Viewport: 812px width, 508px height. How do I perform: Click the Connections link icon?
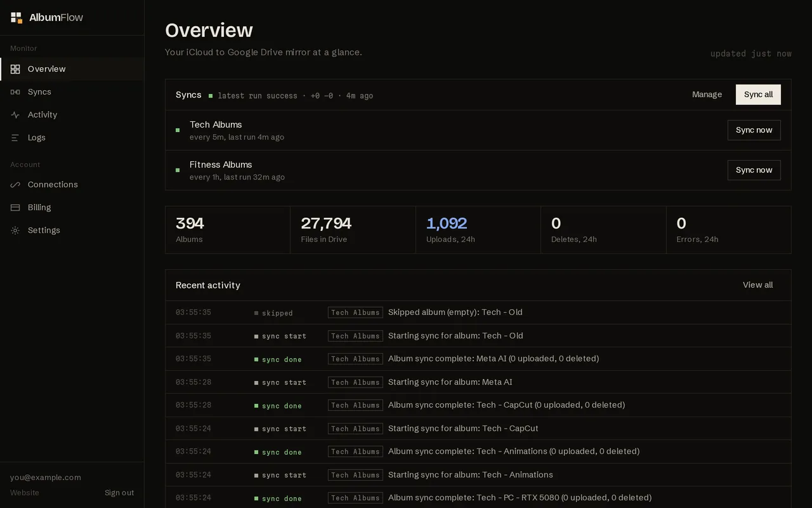(15, 185)
